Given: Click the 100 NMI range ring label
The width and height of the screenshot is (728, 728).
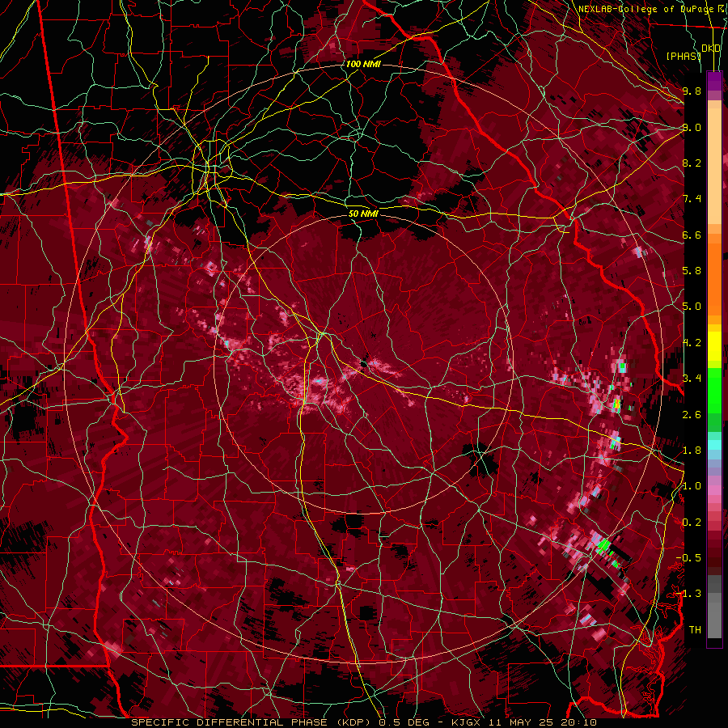Looking at the screenshot, I should tap(363, 64).
